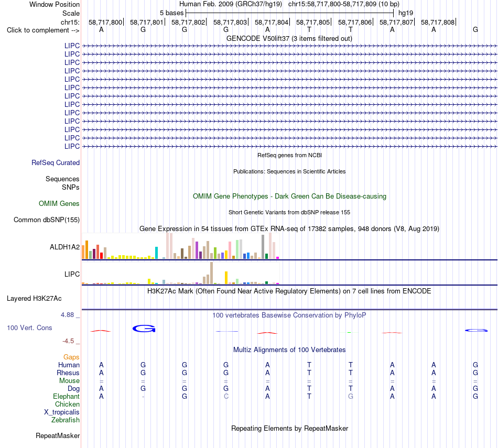This screenshot has height=448, width=498.
Task: Click the Sequences track label
Action: point(62,179)
